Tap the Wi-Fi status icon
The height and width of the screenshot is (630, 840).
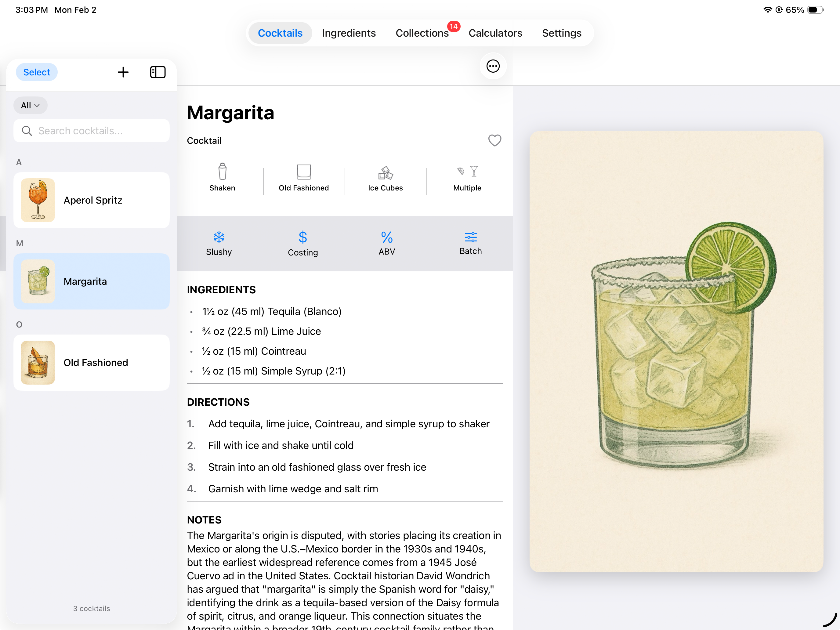[767, 10]
